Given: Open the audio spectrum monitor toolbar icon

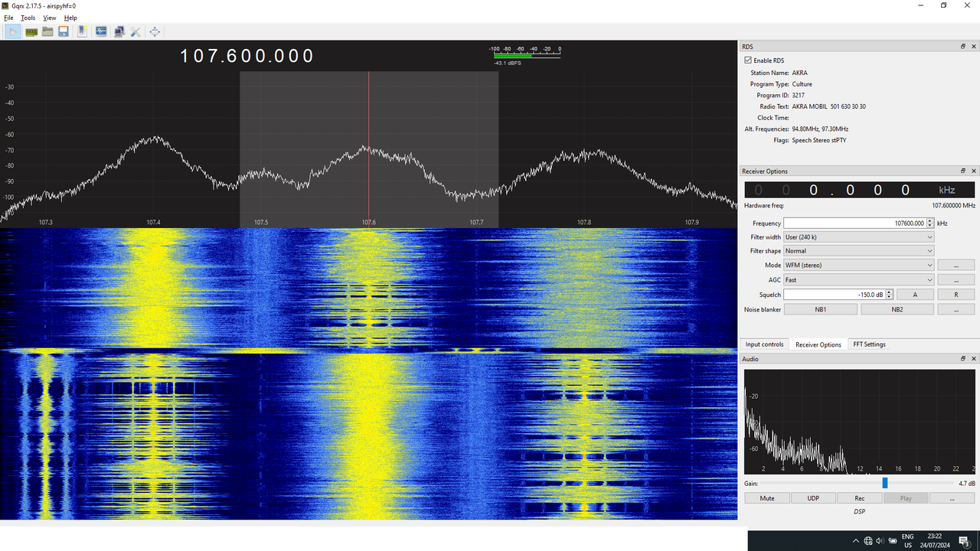Looking at the screenshot, I should click(x=101, y=31).
